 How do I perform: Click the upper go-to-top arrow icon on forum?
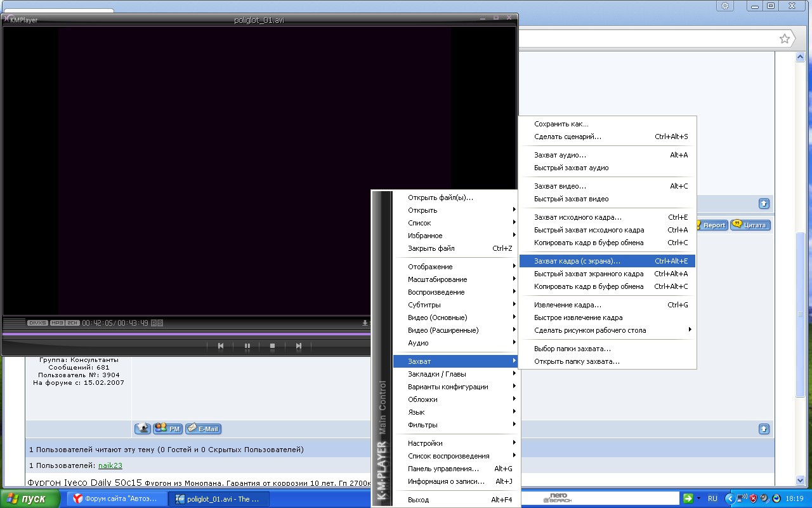(764, 204)
